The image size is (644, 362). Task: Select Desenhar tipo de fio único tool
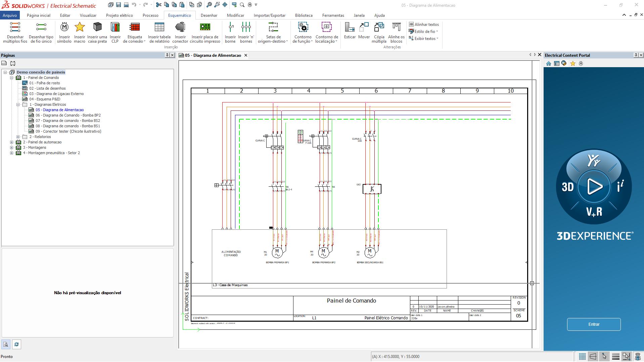pyautogui.click(x=41, y=33)
